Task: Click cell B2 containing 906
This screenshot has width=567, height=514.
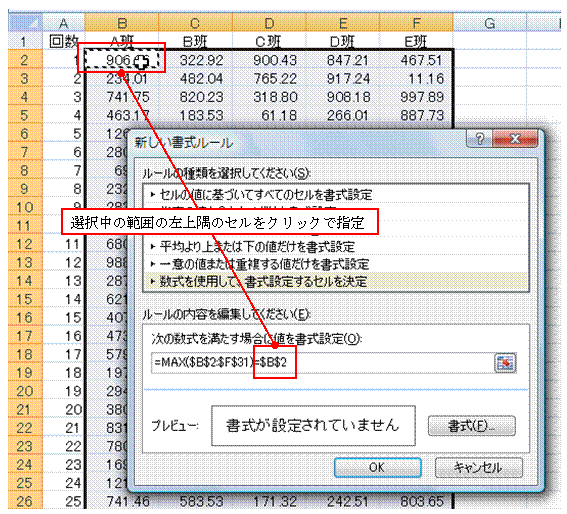Action: [x=122, y=60]
